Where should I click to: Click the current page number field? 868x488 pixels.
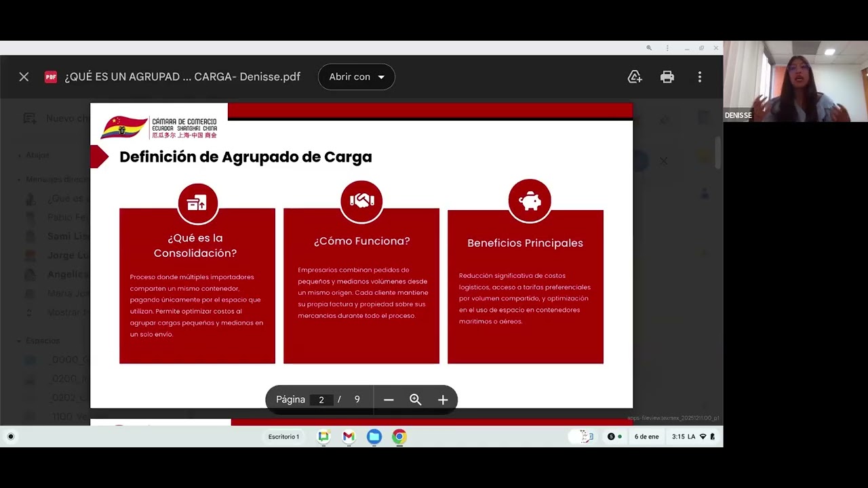(321, 399)
